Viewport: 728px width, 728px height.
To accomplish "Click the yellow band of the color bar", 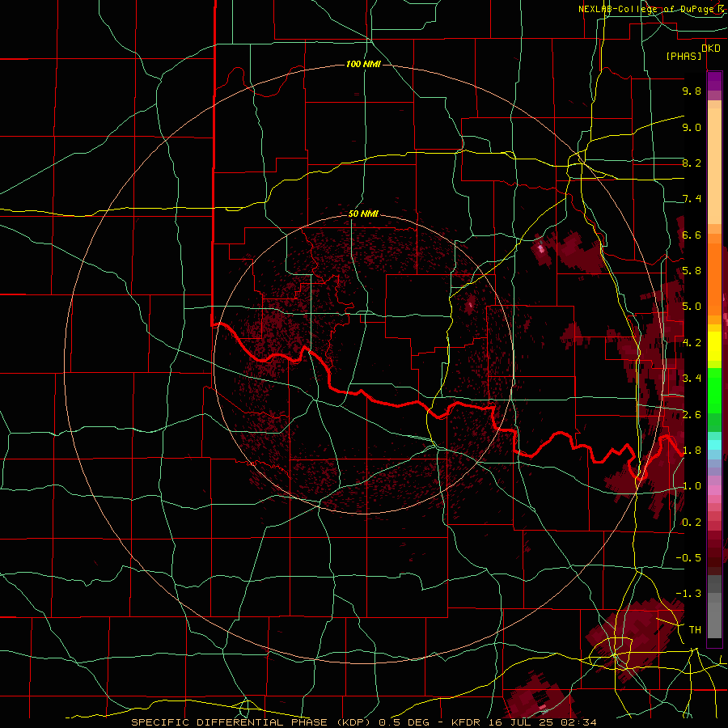I will [x=714, y=346].
